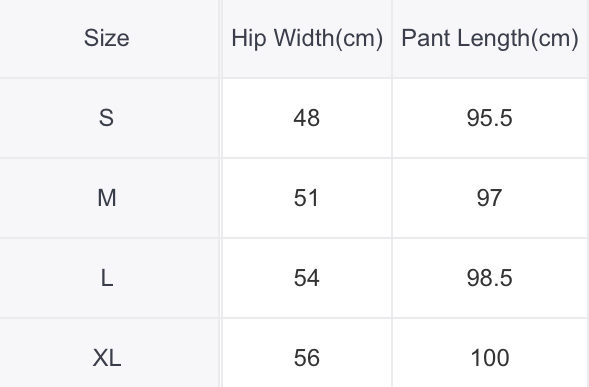
Task: Click the Hip Width(cm) column header
Action: pyautogui.click(x=307, y=38)
